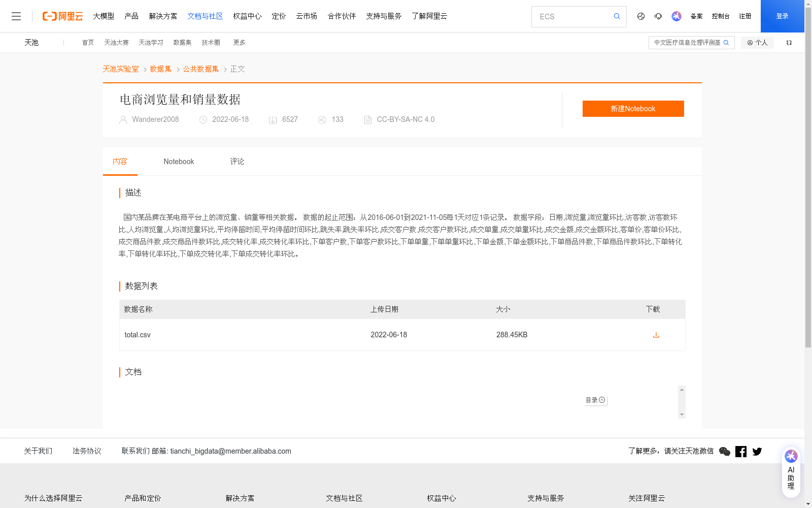The width and height of the screenshot is (812, 508).
Task: Click the fullscreen expand icon
Action: 789,43
